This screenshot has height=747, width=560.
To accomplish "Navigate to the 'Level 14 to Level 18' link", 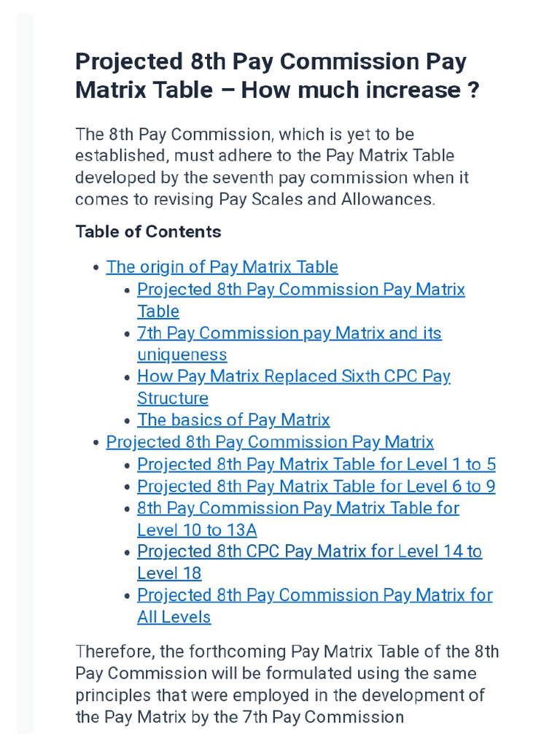I will (x=309, y=551).
